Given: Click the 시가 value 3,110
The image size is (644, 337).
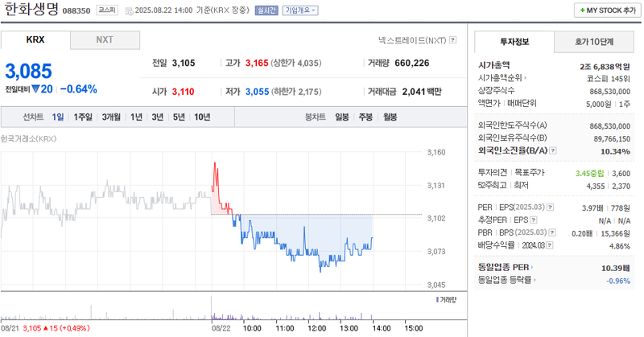Looking at the screenshot, I should pyautogui.click(x=184, y=92).
